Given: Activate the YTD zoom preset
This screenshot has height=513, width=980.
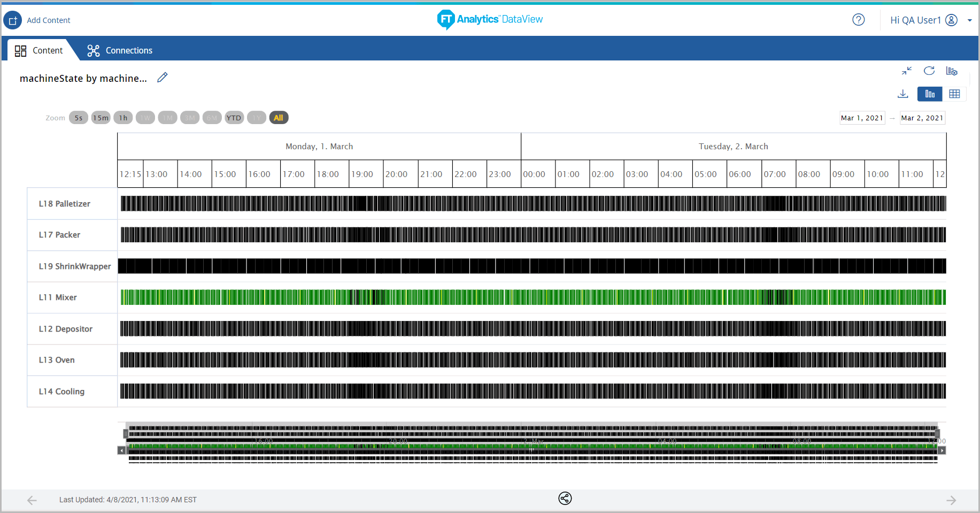Looking at the screenshot, I should tap(234, 117).
